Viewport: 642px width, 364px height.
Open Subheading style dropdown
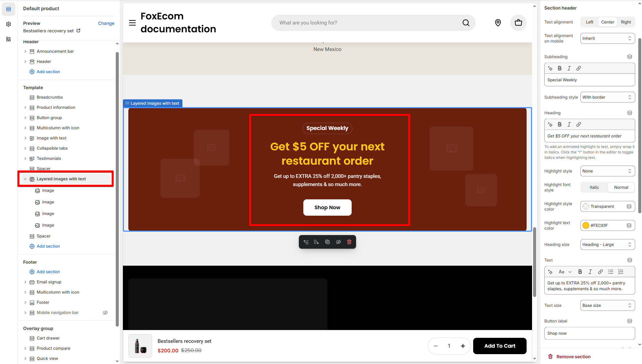608,97
